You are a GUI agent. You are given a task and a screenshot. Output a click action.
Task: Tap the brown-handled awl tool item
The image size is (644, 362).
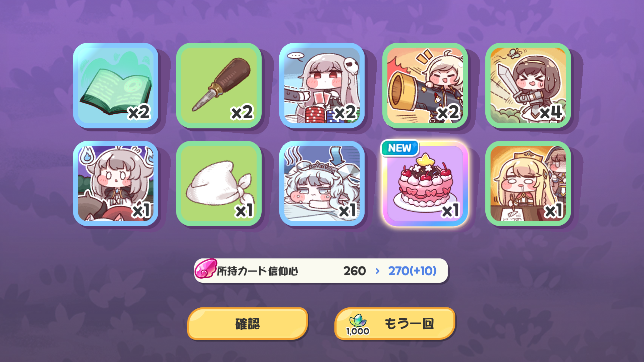(x=219, y=85)
